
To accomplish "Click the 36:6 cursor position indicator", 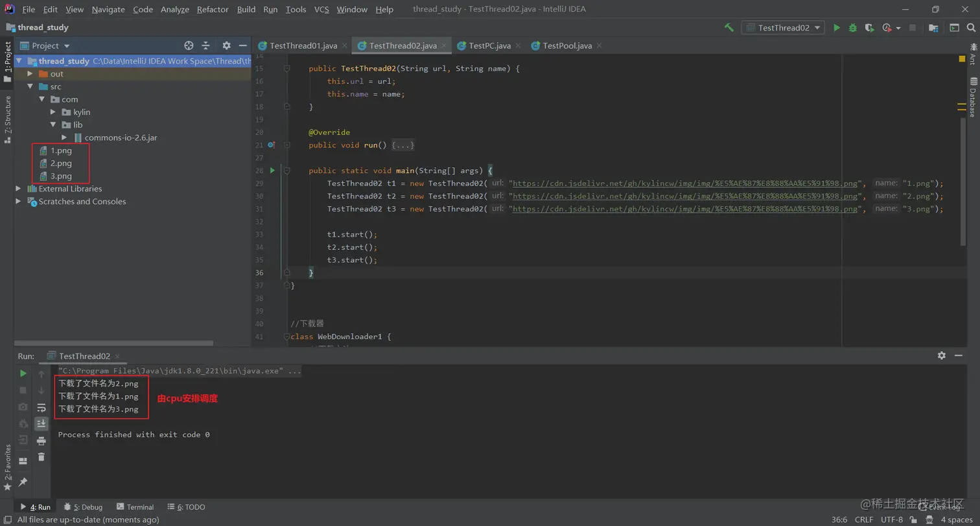I will tap(839, 520).
